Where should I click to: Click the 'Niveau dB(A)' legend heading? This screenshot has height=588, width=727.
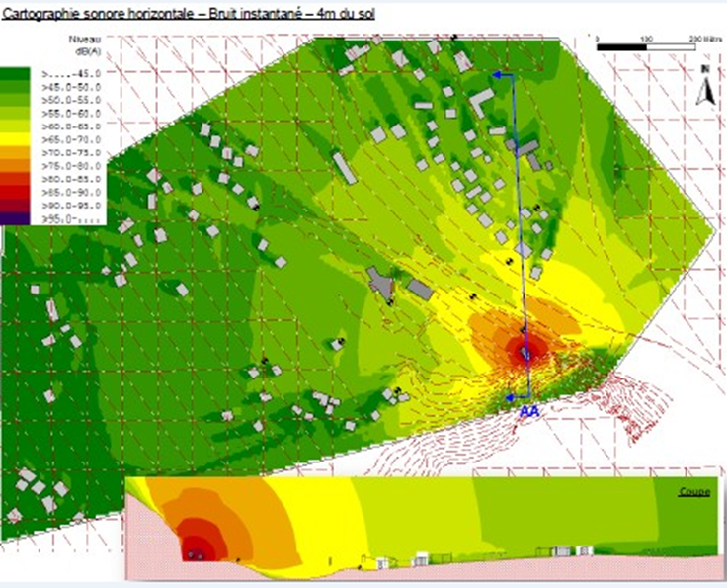click(x=85, y=45)
